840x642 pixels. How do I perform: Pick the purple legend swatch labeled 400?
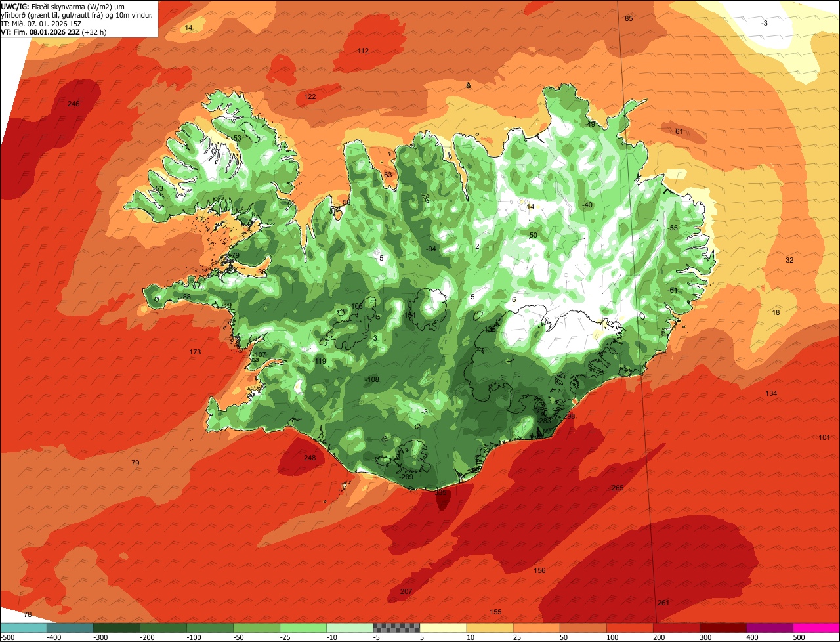[770, 628]
